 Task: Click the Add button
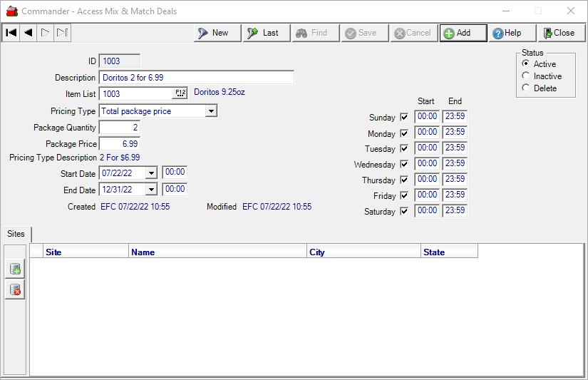[x=463, y=33]
